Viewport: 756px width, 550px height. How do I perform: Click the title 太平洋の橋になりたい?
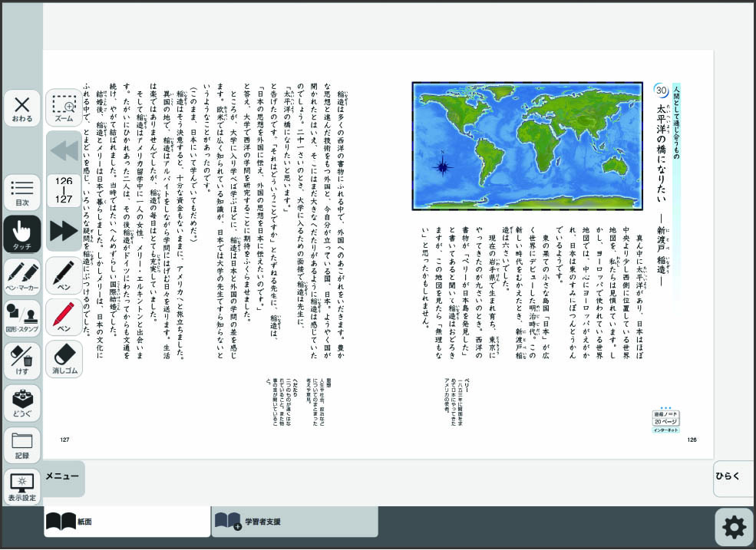[661, 153]
